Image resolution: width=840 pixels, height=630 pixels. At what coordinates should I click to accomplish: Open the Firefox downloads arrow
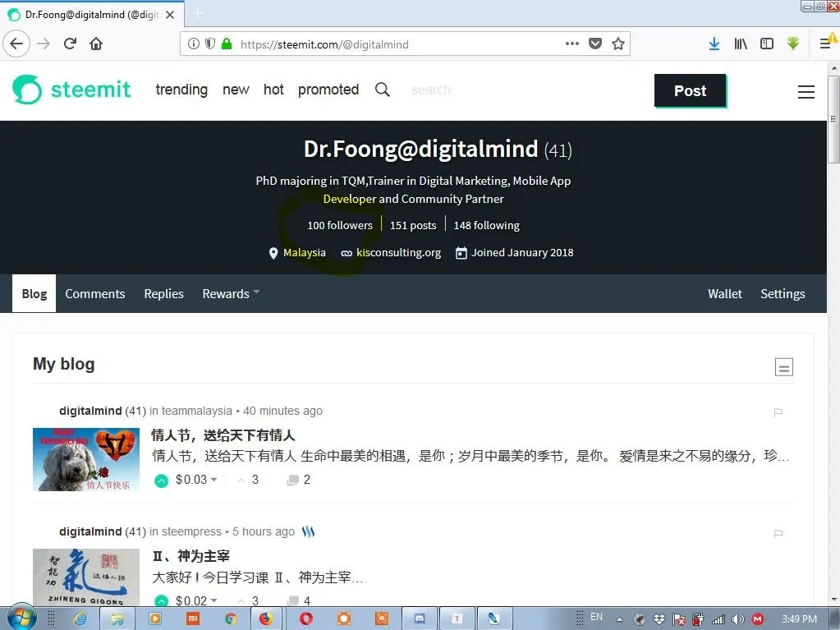(714, 44)
